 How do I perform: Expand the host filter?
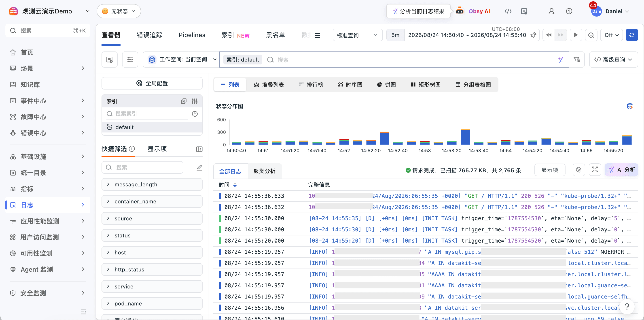pos(152,253)
